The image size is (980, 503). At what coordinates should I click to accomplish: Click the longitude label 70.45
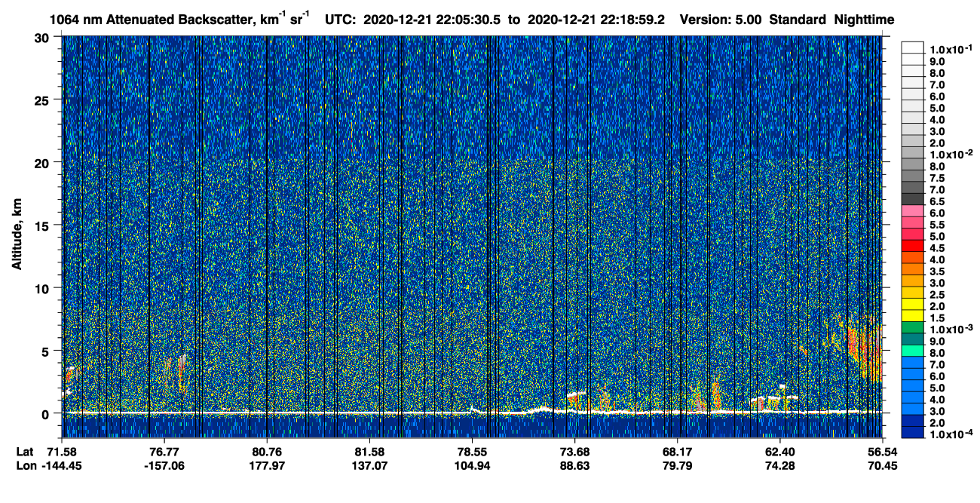click(882, 466)
